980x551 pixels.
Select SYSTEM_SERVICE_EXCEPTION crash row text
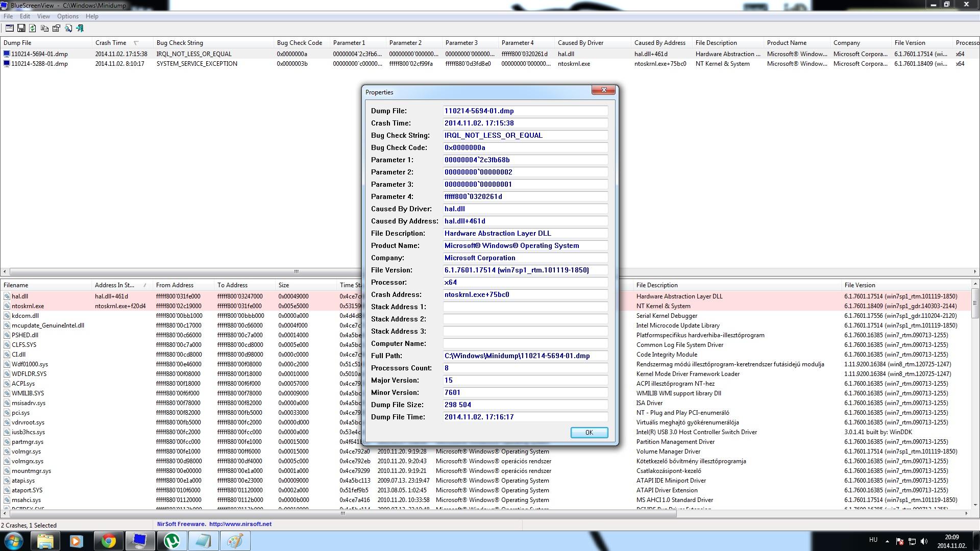click(x=197, y=64)
